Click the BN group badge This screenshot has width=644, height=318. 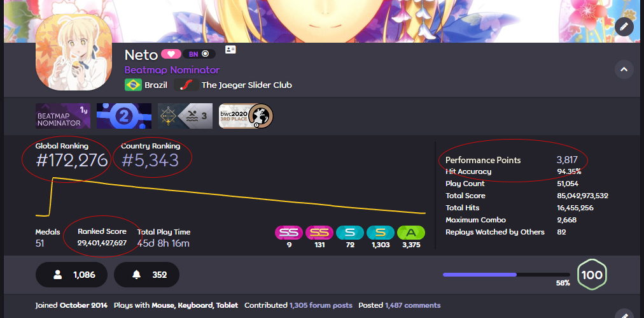click(x=199, y=54)
